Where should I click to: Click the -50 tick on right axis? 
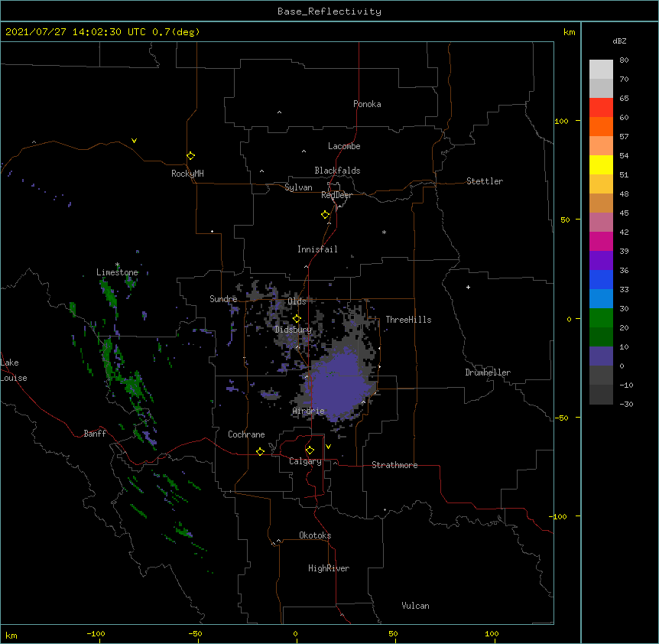coord(561,418)
